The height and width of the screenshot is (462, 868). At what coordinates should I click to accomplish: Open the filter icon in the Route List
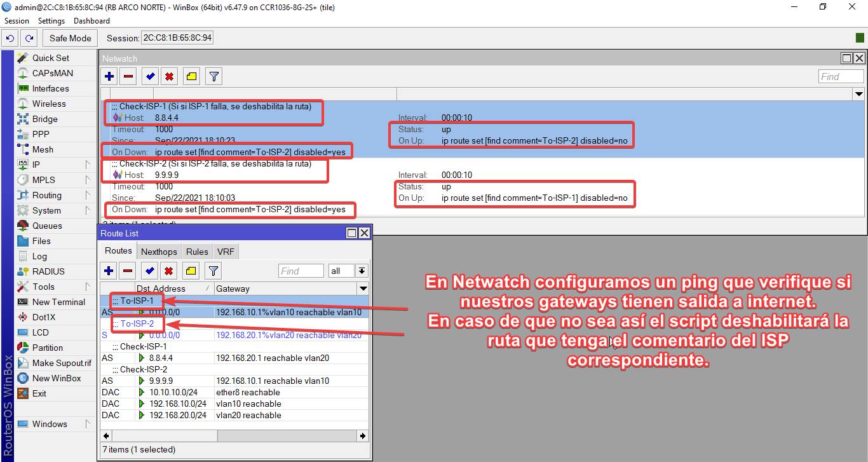(214, 271)
